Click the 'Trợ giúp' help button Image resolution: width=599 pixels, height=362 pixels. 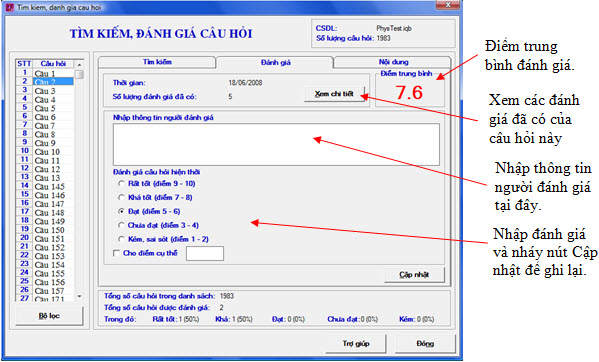[x=356, y=344]
